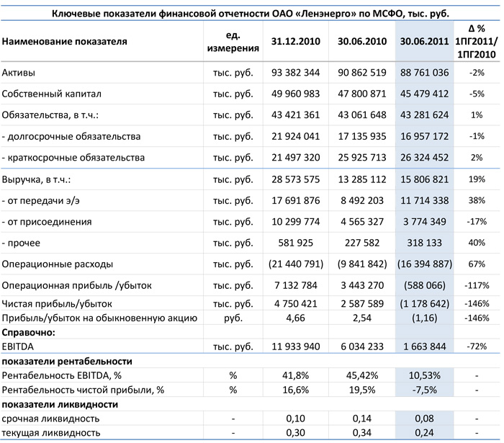Viewport: 504px width, 443px height.
Task: Select the 'текущая ликвидность' row label
Action: point(51,432)
